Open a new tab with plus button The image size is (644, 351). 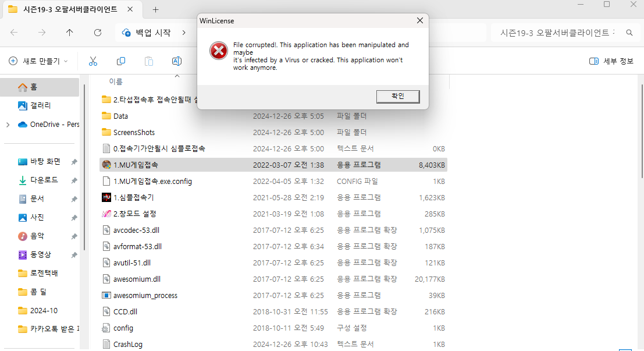(x=155, y=9)
